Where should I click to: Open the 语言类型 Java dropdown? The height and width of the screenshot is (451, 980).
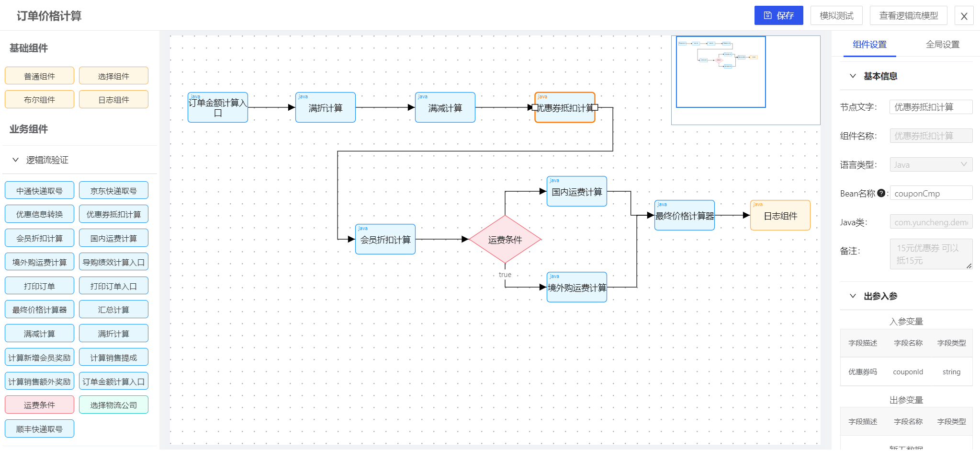[931, 165]
